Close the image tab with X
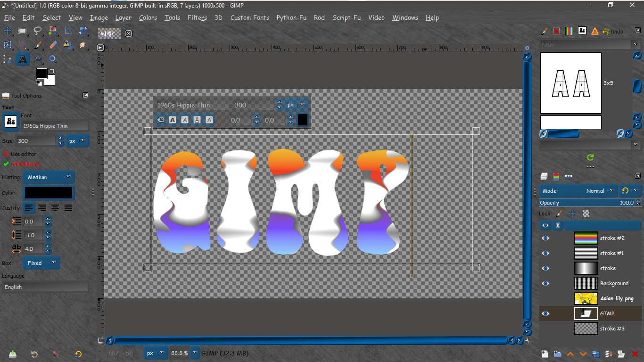The height and width of the screenshot is (362, 644). (129, 33)
